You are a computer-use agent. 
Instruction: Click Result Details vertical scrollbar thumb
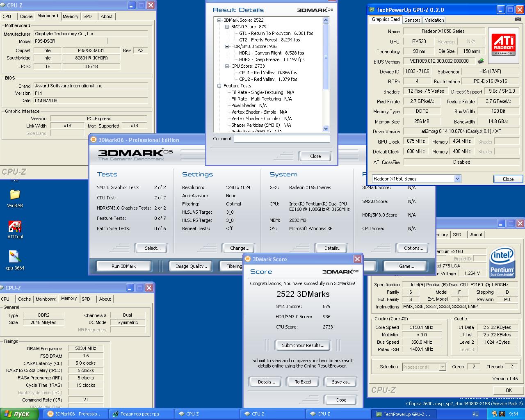coord(326,57)
